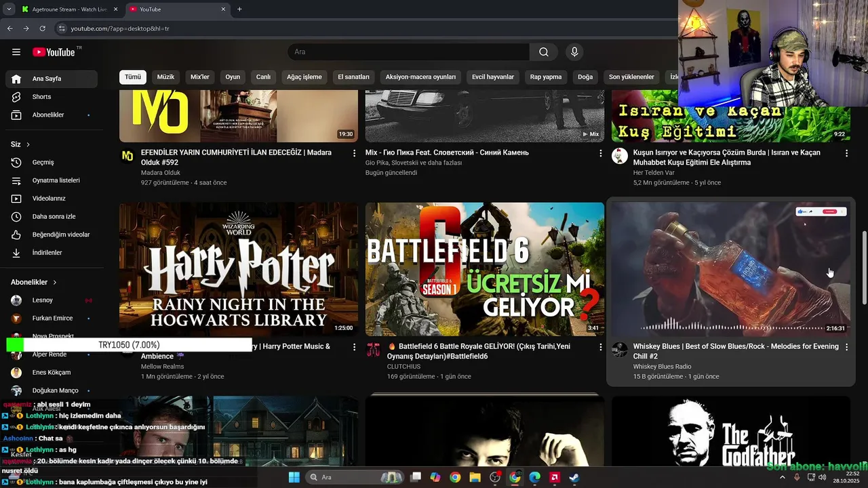Screen dimensions: 868x488
Task: Open Geçmiş history in the sidebar
Action: coord(52,163)
